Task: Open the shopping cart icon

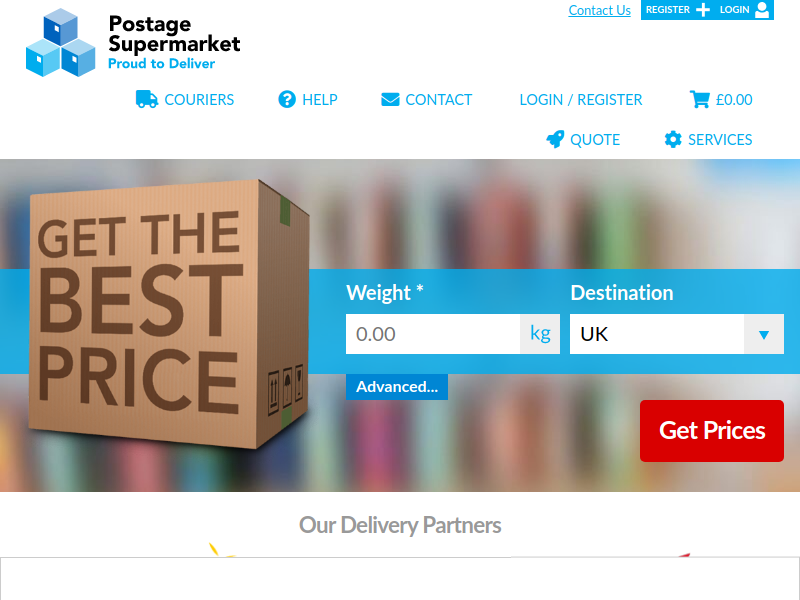Action: pyautogui.click(x=699, y=99)
